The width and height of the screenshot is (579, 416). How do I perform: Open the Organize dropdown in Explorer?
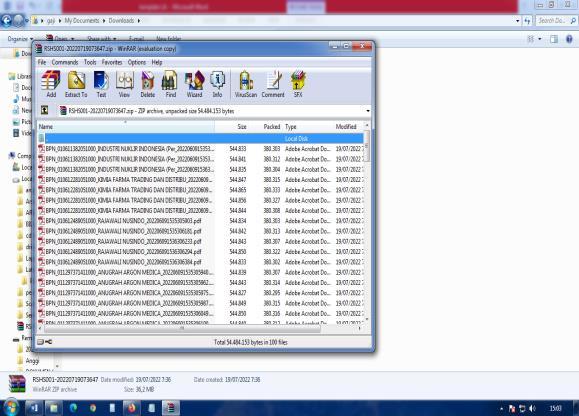(20, 39)
